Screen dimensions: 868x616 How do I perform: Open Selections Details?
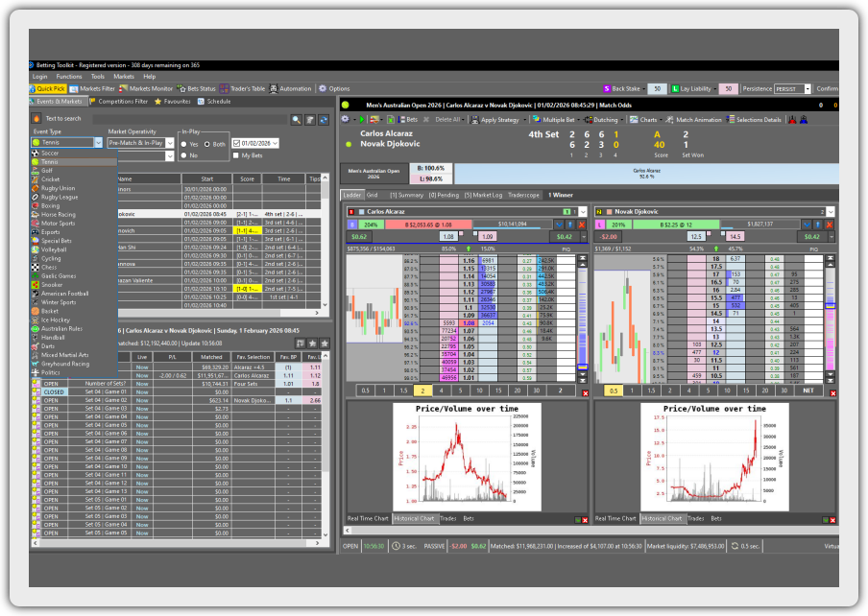pos(754,119)
